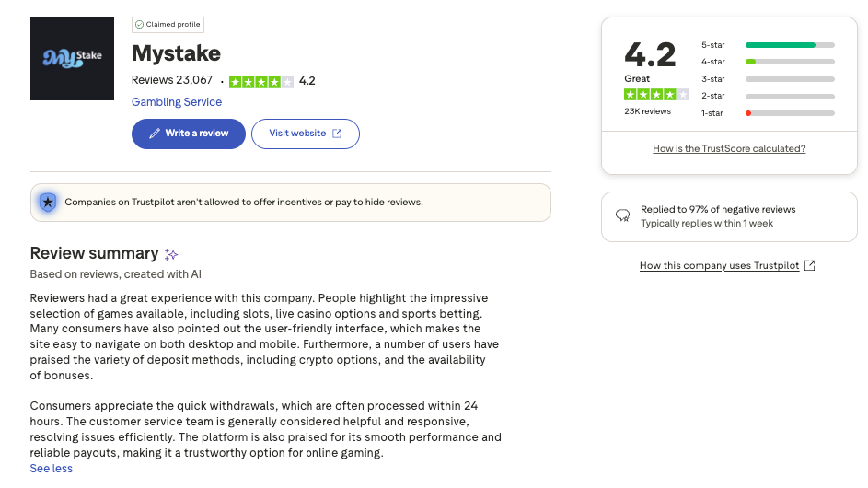The height and width of the screenshot is (488, 868).
Task: Open the Gambling Service category link
Action: 177,102
